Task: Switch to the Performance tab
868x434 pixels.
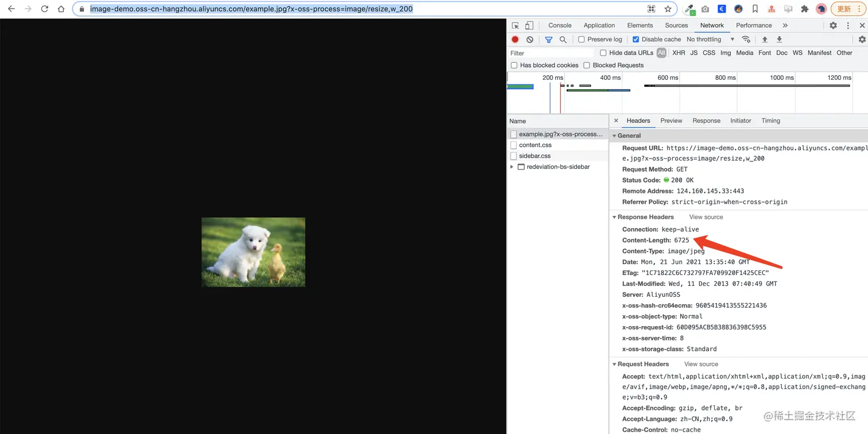Action: [x=754, y=25]
